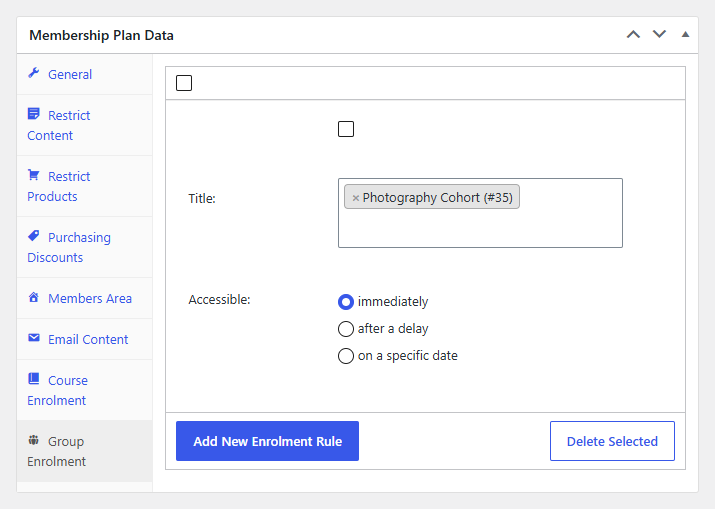The image size is (715, 509).
Task: Open the Course Enrolment tab
Action: [84, 390]
